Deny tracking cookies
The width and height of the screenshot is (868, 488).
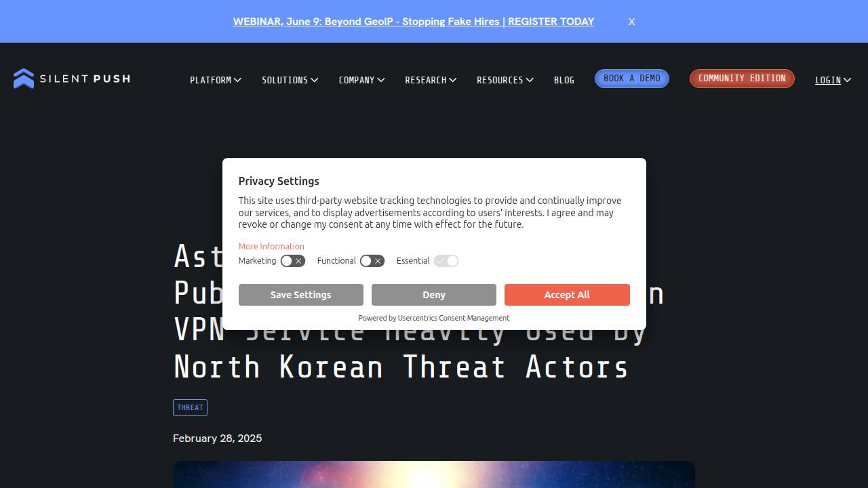(434, 295)
